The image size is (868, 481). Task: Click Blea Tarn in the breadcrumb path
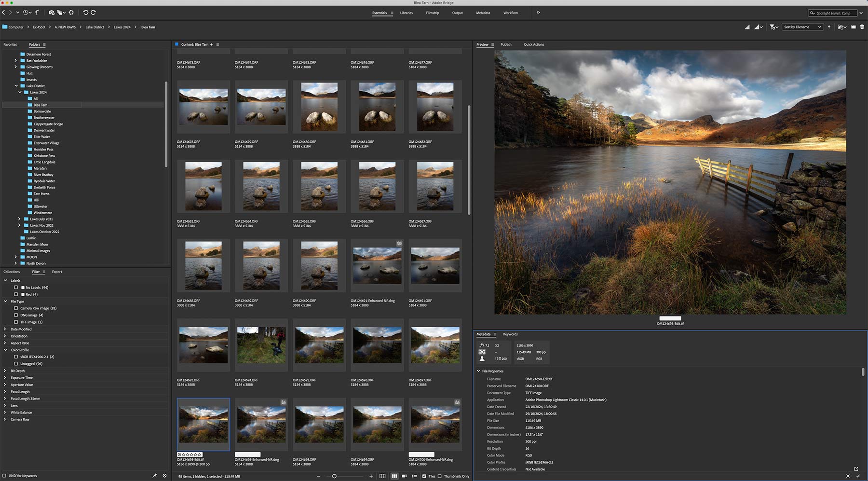point(147,27)
